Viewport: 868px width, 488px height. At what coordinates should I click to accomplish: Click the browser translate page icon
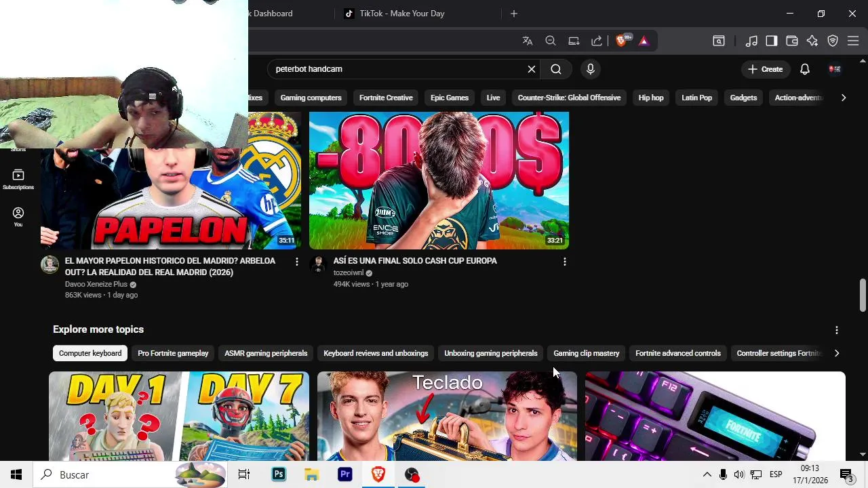pyautogui.click(x=528, y=41)
